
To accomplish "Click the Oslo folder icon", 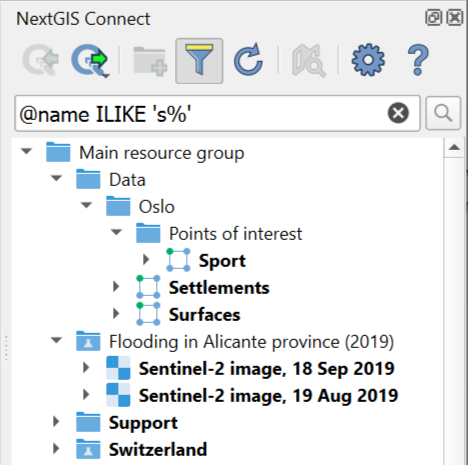I will pos(118,206).
